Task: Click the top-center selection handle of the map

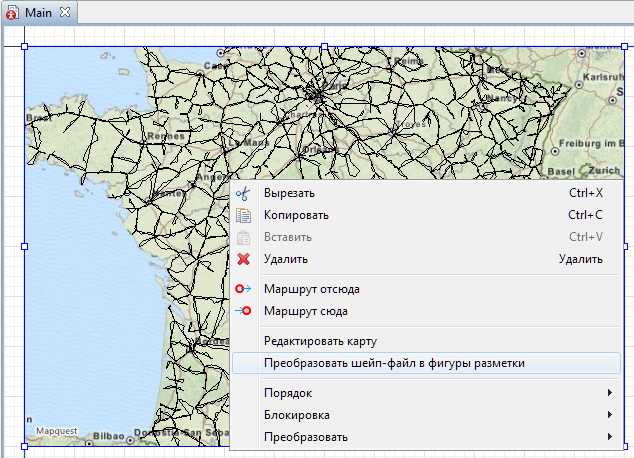Action: [x=324, y=46]
